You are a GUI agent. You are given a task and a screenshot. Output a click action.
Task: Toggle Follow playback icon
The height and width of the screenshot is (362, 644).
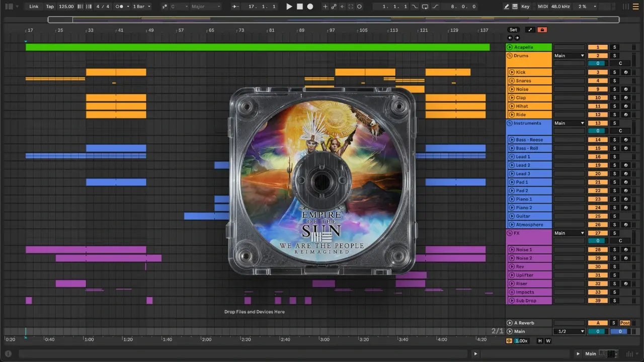click(236, 7)
